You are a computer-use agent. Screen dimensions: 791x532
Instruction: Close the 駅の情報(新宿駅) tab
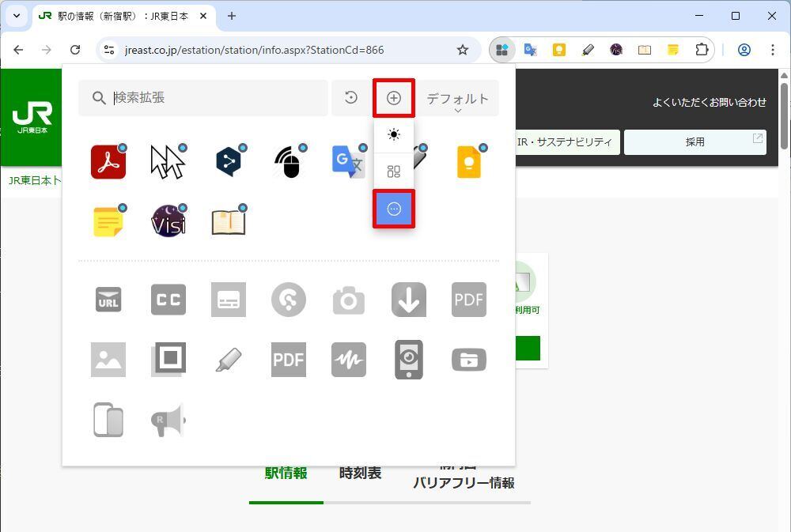(x=202, y=16)
